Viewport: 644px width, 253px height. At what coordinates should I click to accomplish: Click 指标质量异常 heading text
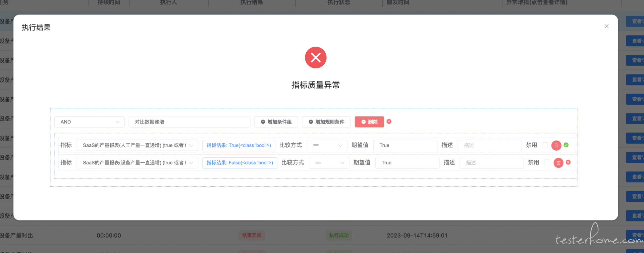pos(316,85)
